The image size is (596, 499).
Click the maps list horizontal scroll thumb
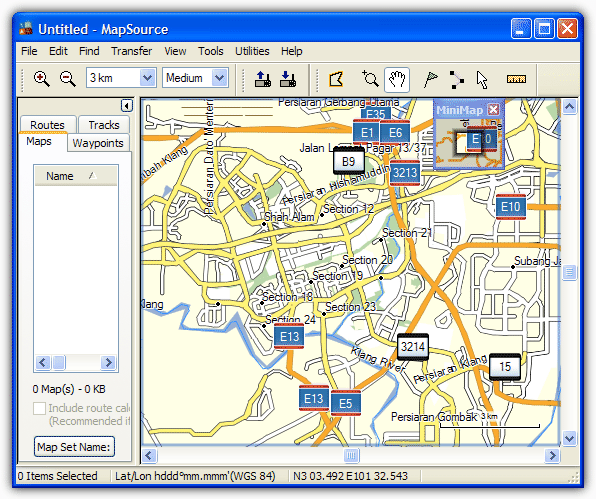coord(59,363)
